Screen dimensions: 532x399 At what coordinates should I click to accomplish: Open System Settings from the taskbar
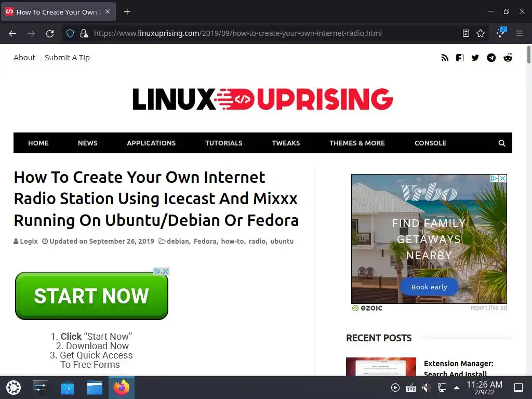click(x=40, y=388)
